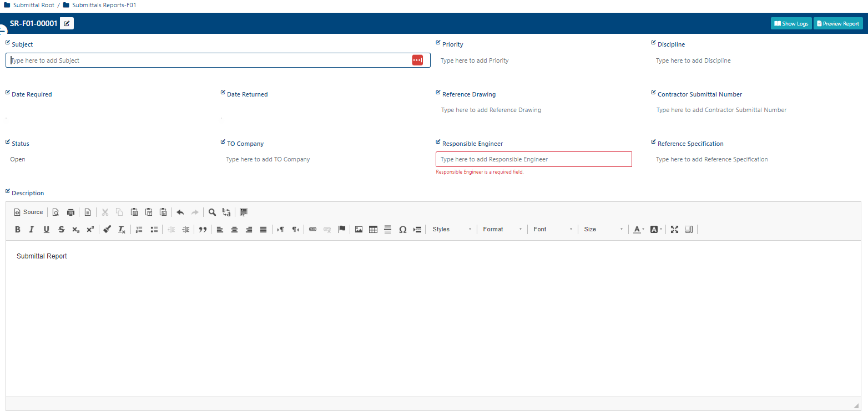Click the Subject input field

point(218,60)
